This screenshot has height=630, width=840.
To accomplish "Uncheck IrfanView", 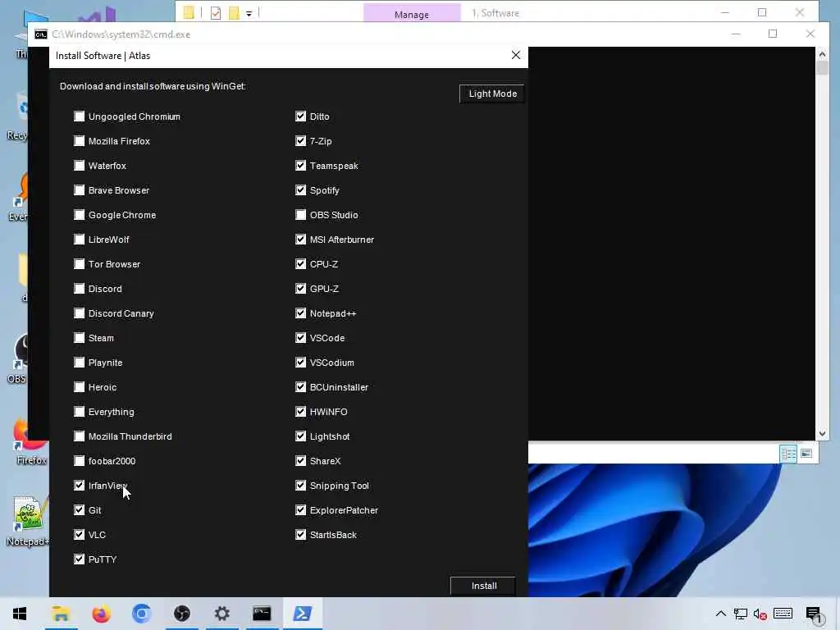I will tap(80, 486).
